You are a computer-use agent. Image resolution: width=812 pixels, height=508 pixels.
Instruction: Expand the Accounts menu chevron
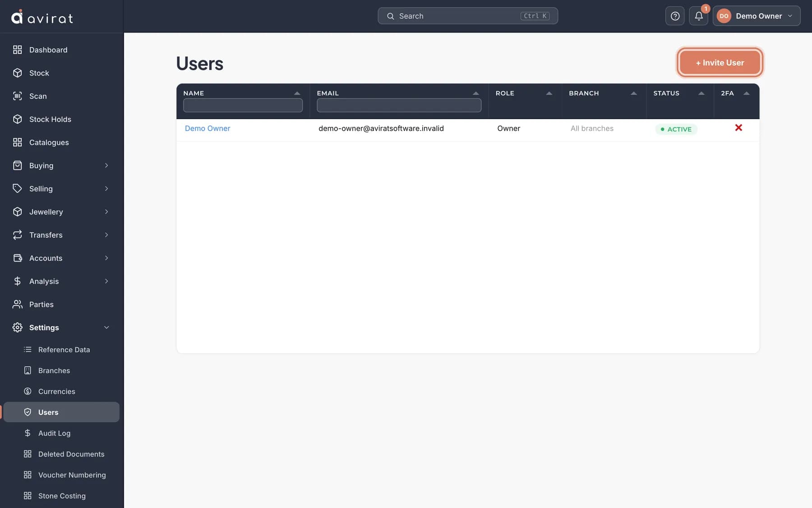[106, 258]
